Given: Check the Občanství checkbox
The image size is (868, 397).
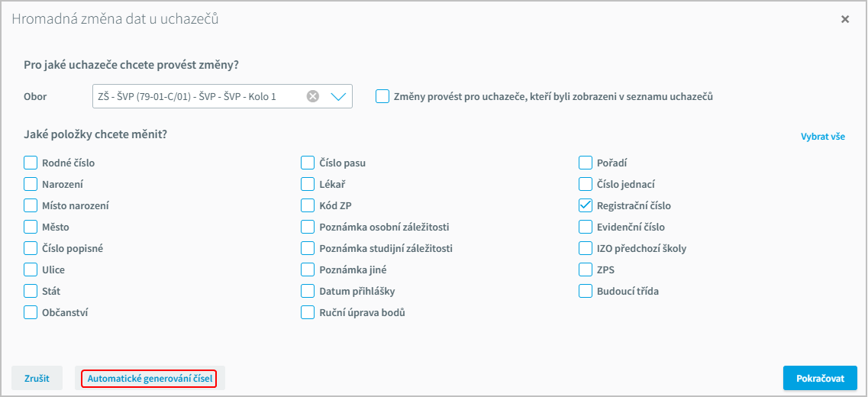Looking at the screenshot, I should pyautogui.click(x=31, y=312).
